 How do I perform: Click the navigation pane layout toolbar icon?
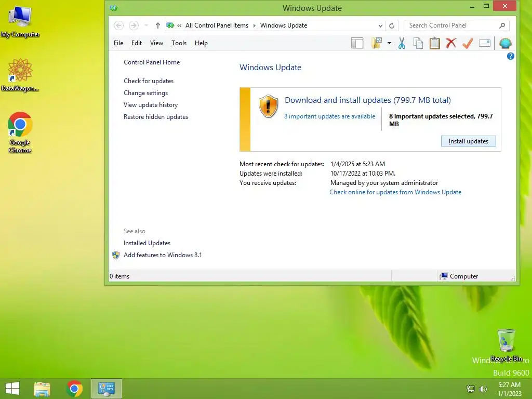(357, 43)
